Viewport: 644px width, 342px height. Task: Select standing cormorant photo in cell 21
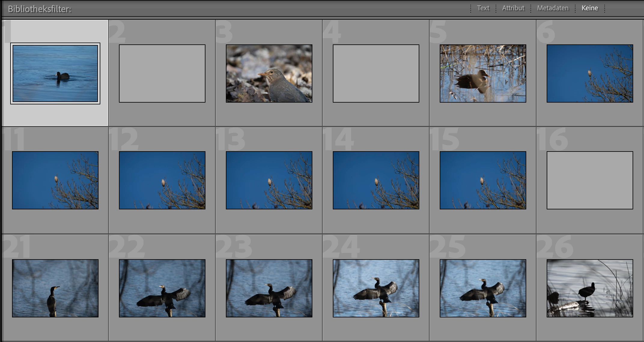(x=55, y=288)
